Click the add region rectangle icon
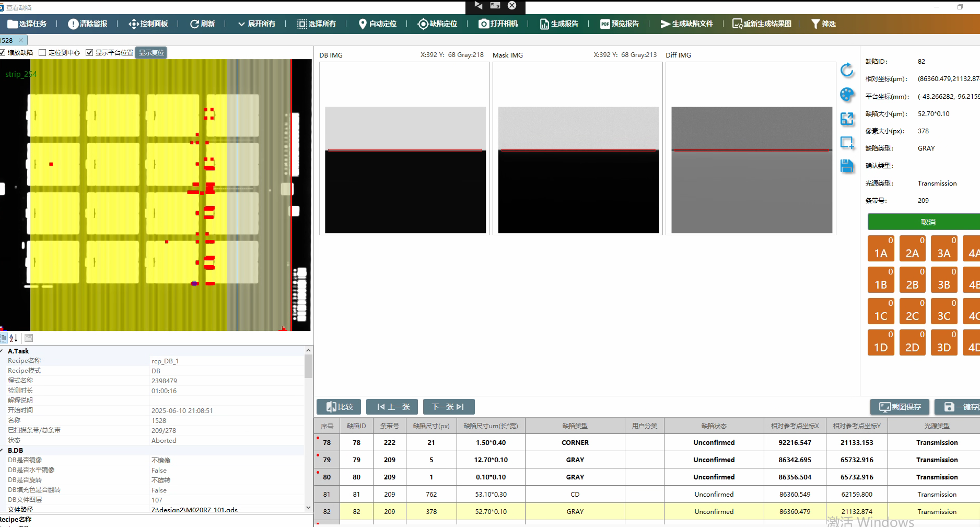The width and height of the screenshot is (980, 527). 847,143
